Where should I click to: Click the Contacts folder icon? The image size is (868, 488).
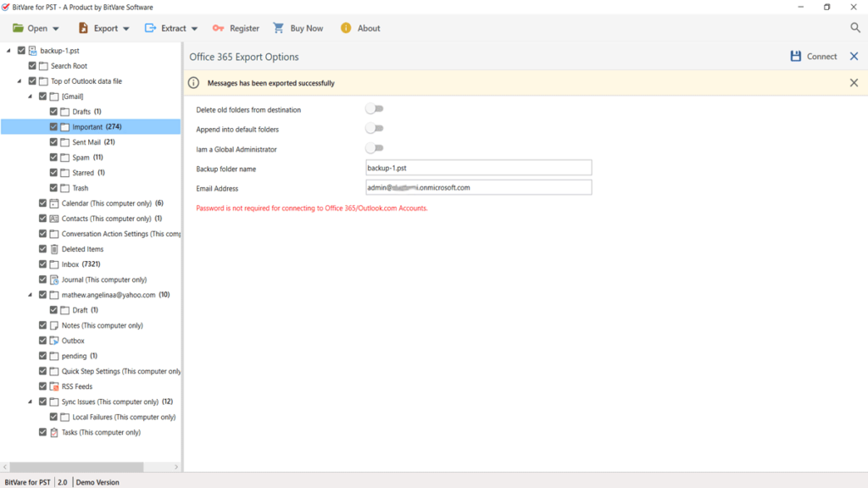[x=54, y=219]
